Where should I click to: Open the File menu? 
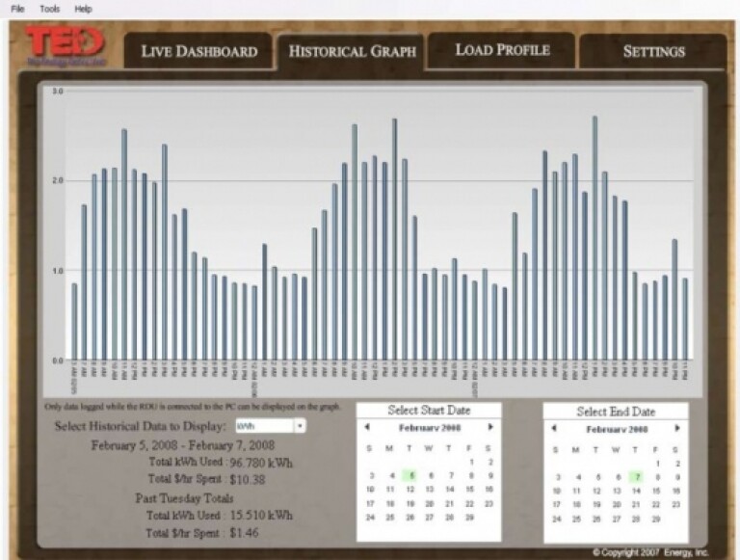point(17,8)
